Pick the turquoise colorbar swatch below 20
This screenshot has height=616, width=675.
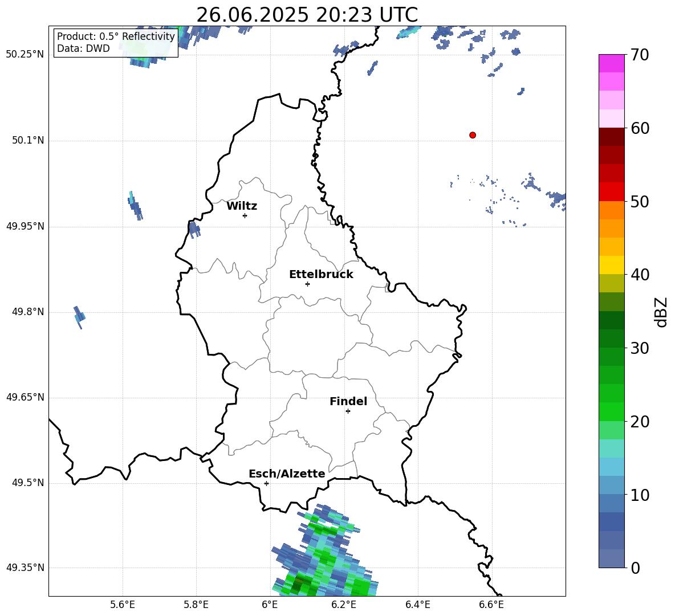point(612,448)
